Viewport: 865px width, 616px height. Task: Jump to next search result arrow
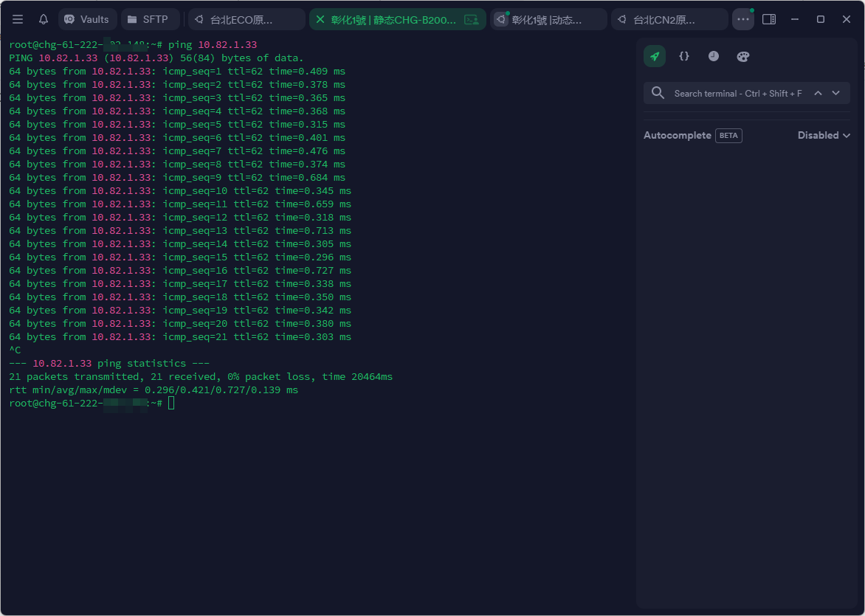[x=835, y=93]
